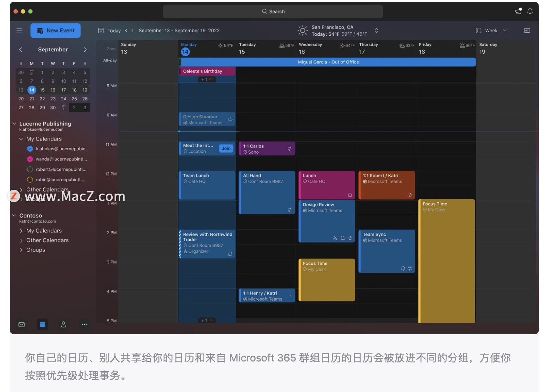Image resolution: width=550 pixels, height=392 pixels.
Task: Select September 22 in mini calendar
Action: 42,99
